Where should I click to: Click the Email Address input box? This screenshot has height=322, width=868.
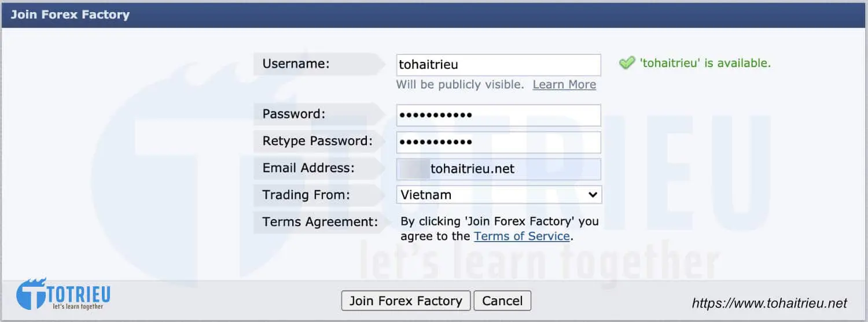click(x=498, y=169)
